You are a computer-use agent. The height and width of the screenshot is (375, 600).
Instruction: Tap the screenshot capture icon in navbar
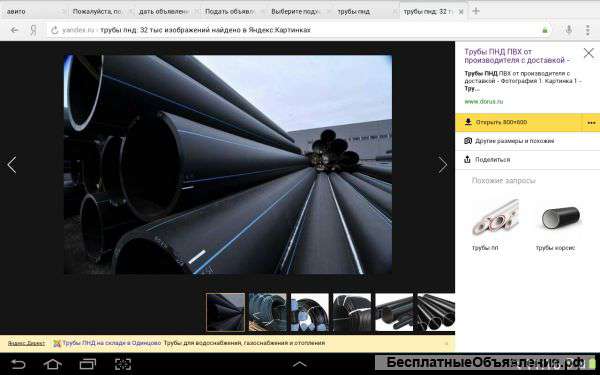(x=123, y=364)
